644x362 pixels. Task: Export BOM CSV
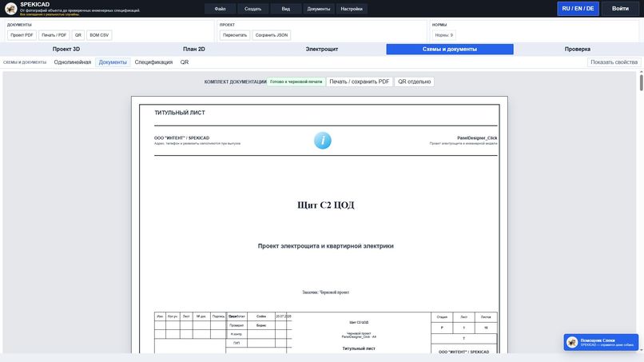click(x=99, y=35)
